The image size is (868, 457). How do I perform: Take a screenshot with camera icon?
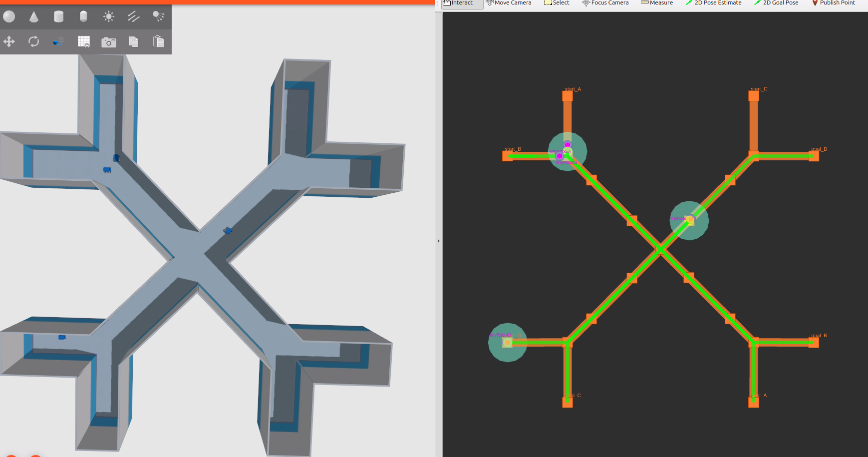[108, 42]
